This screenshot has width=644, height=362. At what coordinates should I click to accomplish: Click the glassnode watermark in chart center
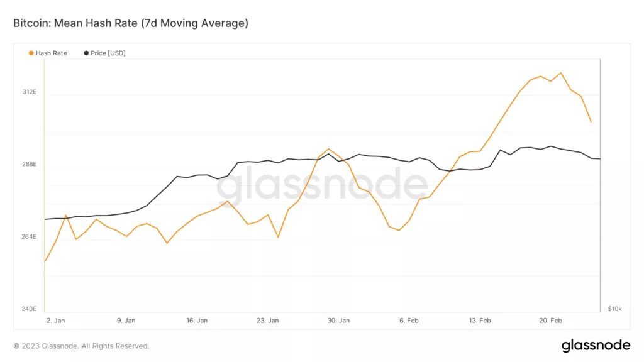[322, 184]
